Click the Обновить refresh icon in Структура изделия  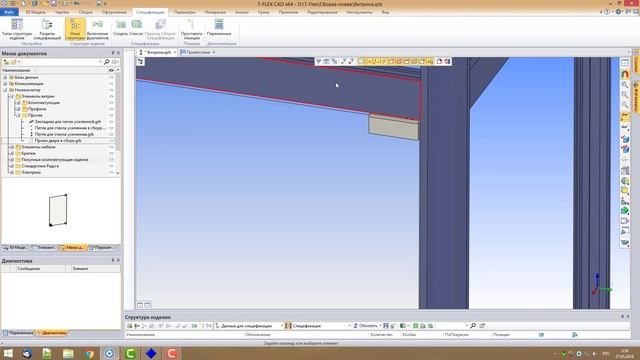356,325
